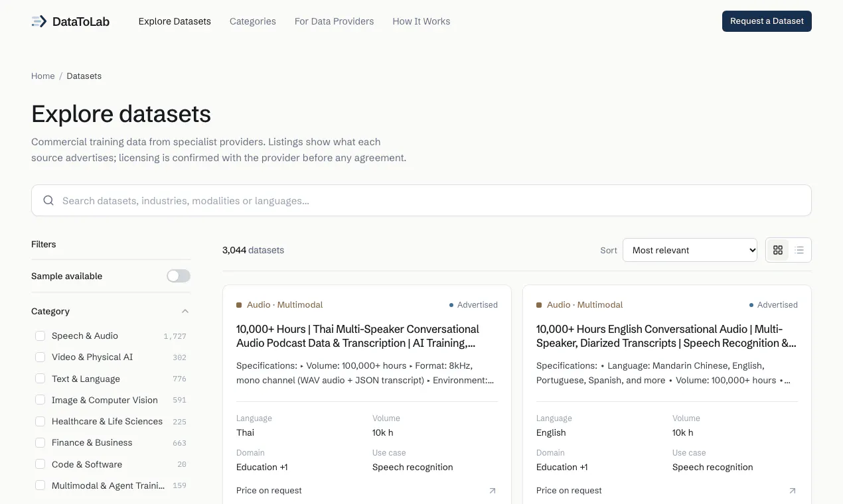Click the "3,044 datasets" count text

tap(253, 250)
